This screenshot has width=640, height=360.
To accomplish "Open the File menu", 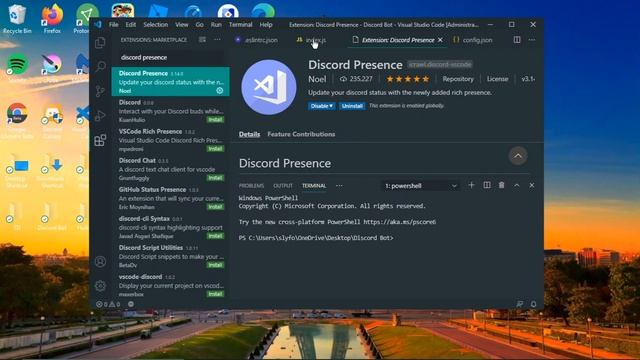I will coord(113,24).
